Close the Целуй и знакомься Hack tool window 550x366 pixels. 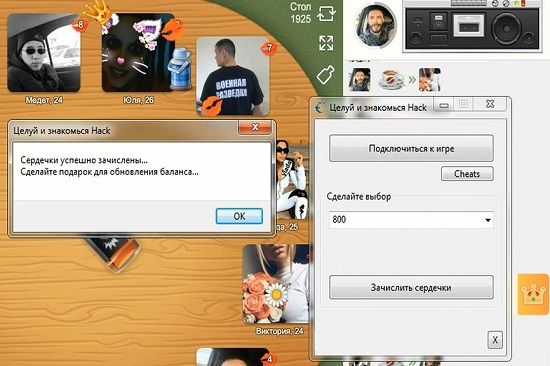(490, 104)
